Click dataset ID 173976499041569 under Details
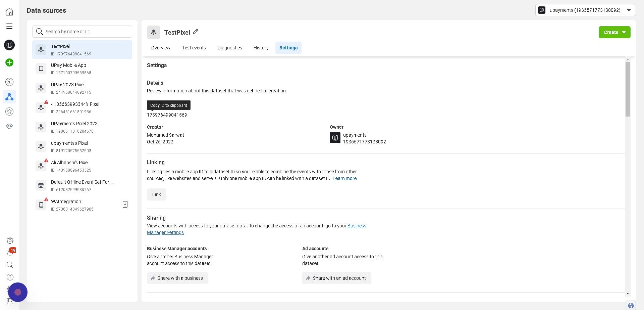The width and height of the screenshot is (644, 310). click(x=167, y=115)
